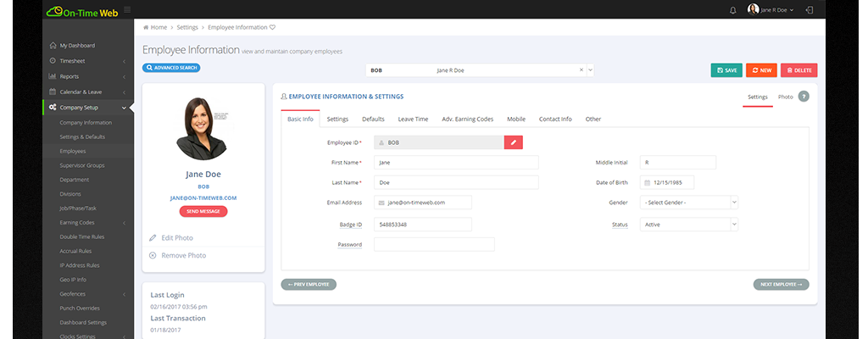The height and width of the screenshot is (339, 868).
Task: Open Department in sidebar
Action: [x=75, y=180]
